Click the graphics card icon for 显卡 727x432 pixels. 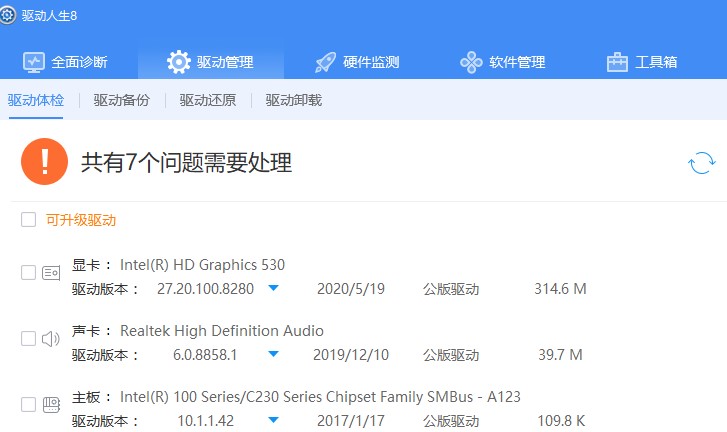[51, 273]
